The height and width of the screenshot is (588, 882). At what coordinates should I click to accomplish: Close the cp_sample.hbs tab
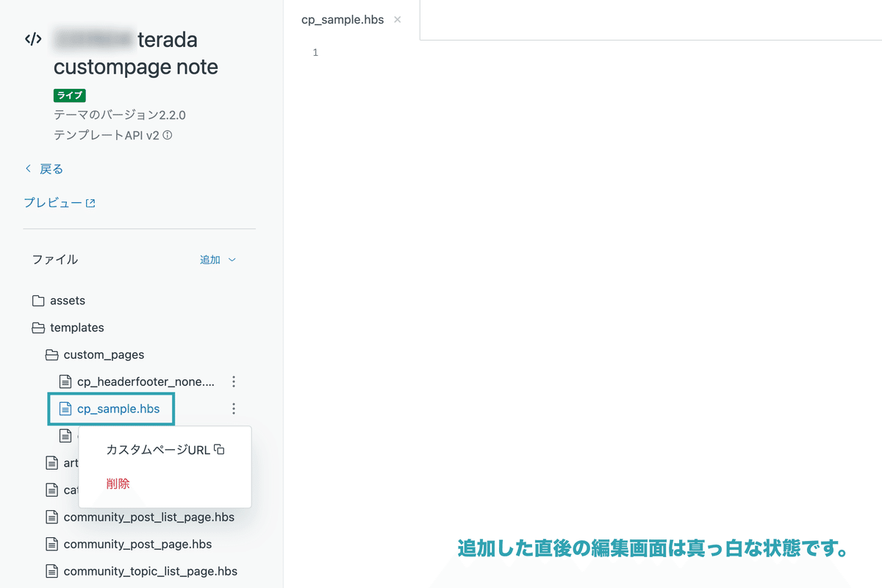[398, 20]
